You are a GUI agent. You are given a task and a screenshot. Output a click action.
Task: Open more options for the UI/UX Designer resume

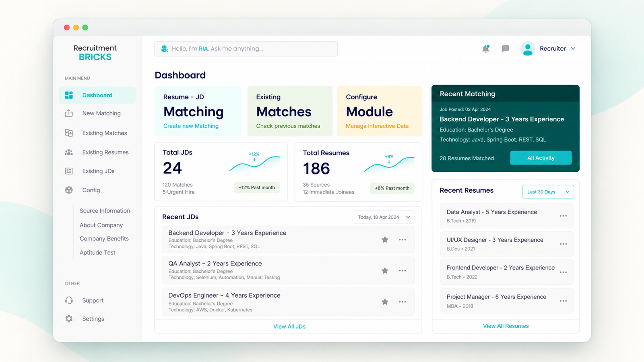point(563,244)
